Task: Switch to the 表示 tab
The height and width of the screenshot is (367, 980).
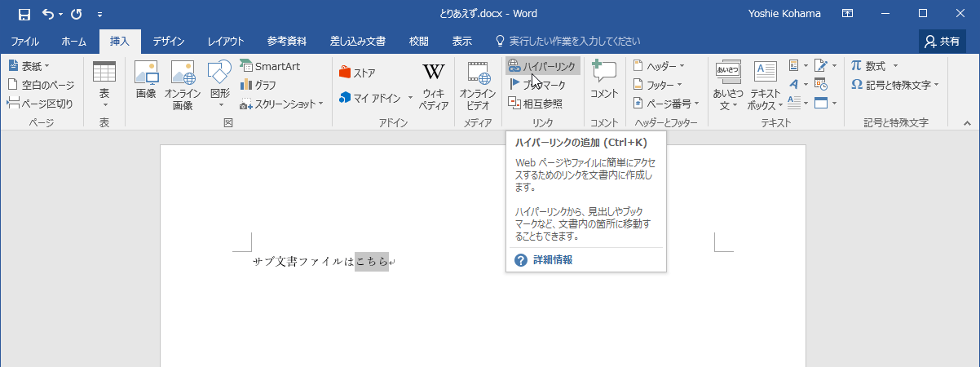Action: click(462, 41)
